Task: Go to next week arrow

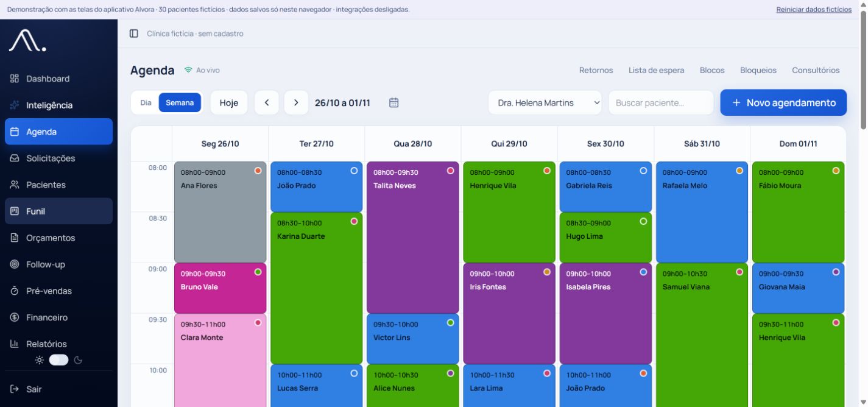Action: click(296, 102)
